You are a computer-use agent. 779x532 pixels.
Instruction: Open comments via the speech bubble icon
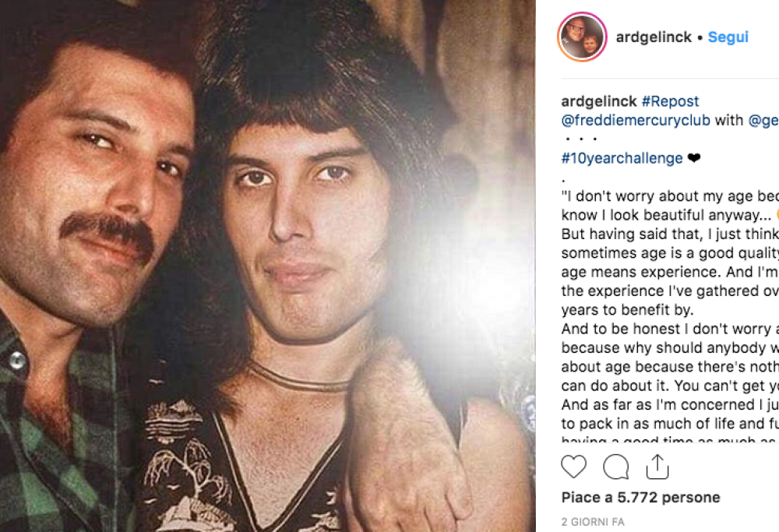coord(615,467)
